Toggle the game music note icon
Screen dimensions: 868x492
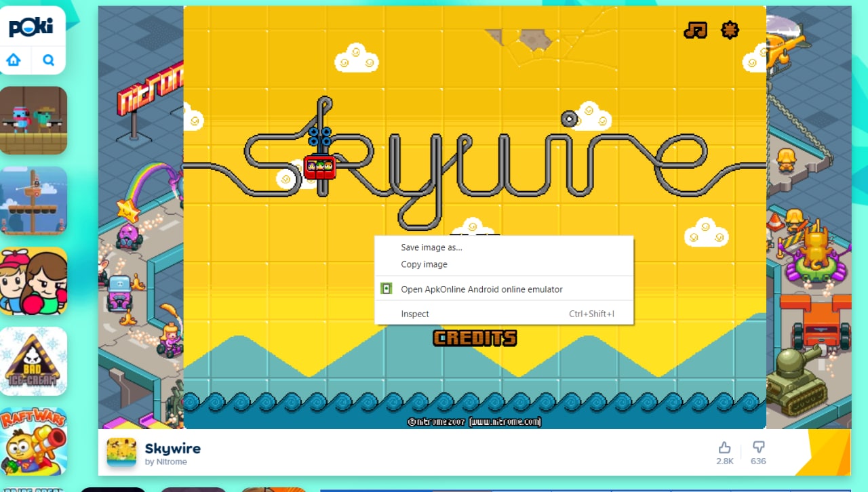tap(695, 30)
